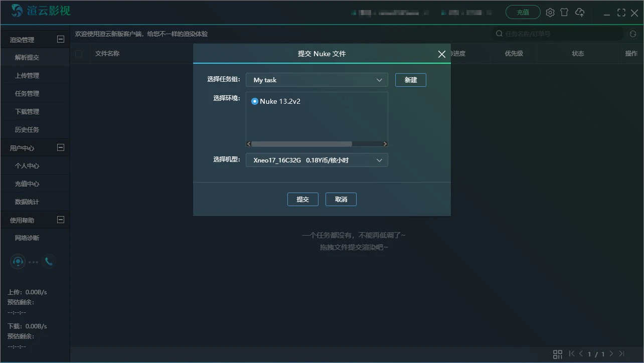Open the skin theme shirt icon
The height and width of the screenshot is (363, 644).
[564, 12]
